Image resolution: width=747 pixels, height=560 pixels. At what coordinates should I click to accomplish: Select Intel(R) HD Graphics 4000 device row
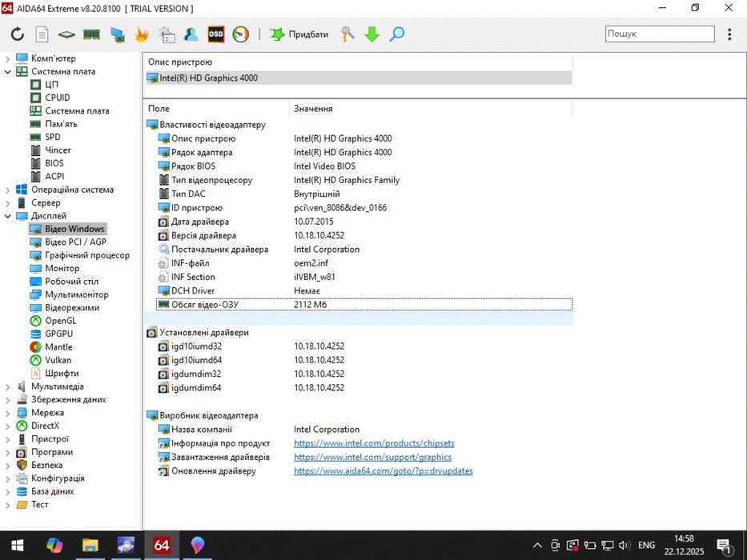[x=359, y=78]
